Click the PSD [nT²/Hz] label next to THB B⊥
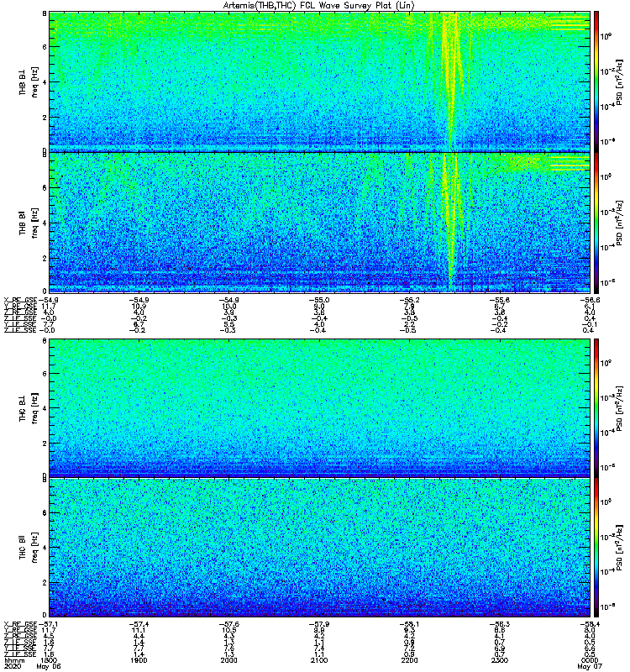 (619, 81)
